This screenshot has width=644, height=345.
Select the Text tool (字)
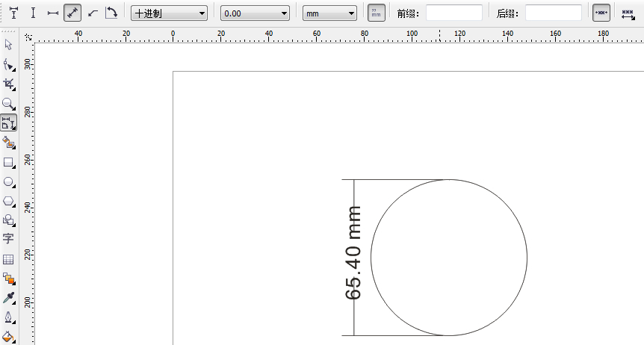(x=9, y=239)
